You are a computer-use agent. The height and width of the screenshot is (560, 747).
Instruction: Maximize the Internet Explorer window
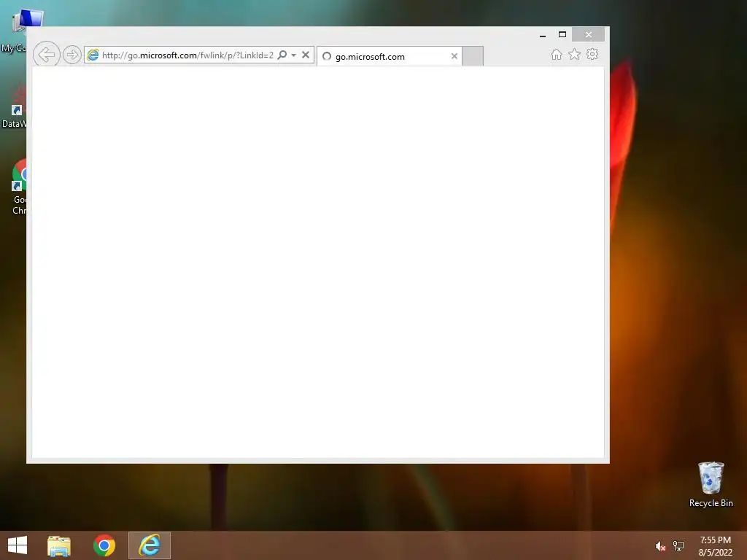click(x=562, y=35)
